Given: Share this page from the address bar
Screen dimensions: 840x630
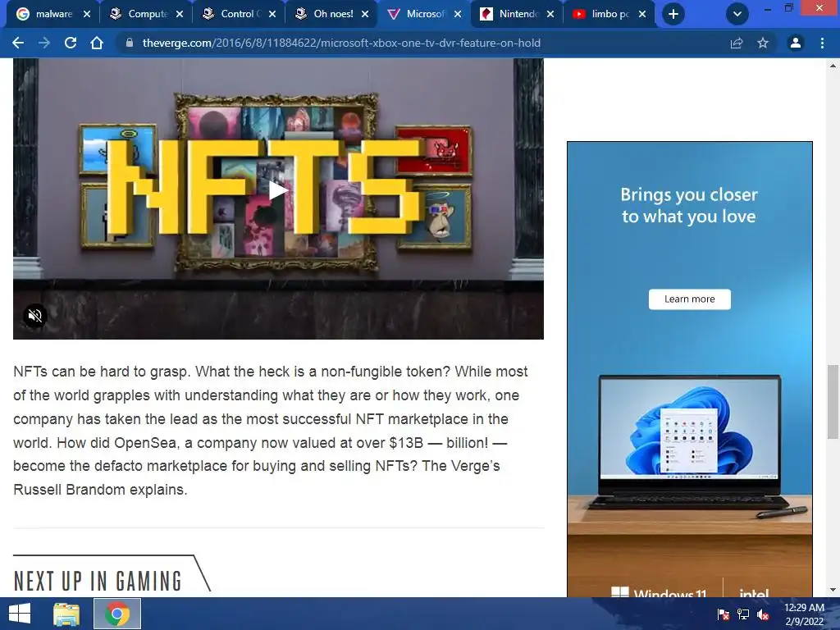Looking at the screenshot, I should pos(737,43).
